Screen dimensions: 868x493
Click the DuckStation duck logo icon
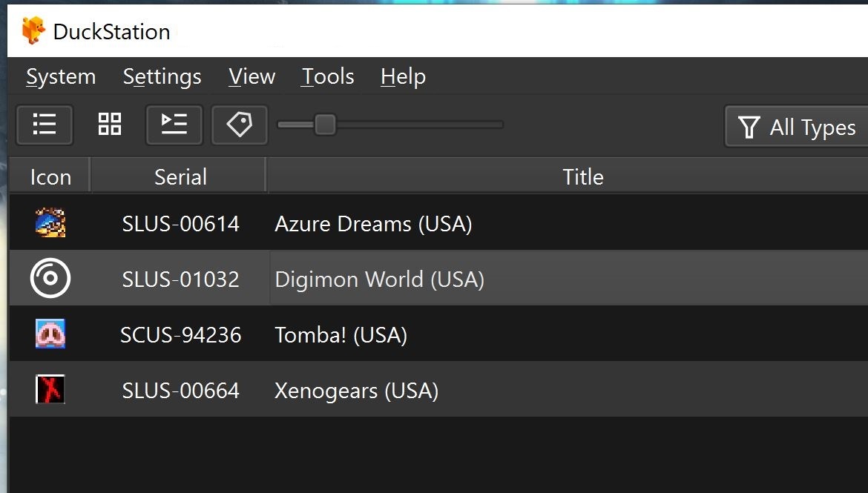pos(33,30)
